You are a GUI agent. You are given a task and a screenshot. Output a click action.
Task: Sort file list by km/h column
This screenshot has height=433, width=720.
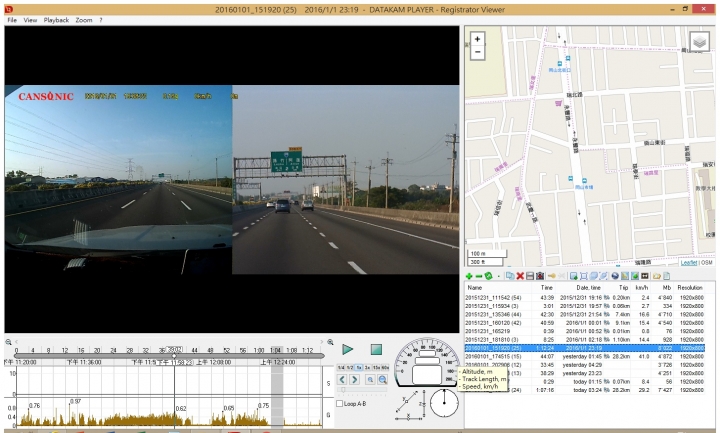click(x=642, y=287)
